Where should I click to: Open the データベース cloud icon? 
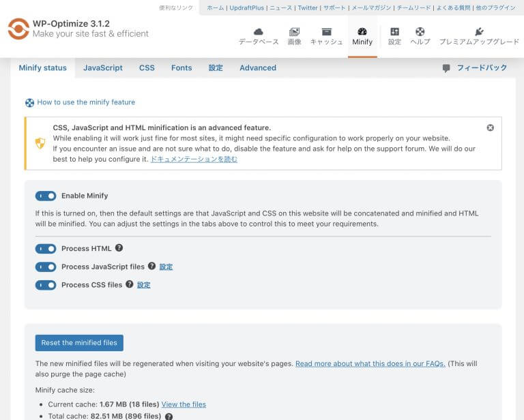coord(259,32)
